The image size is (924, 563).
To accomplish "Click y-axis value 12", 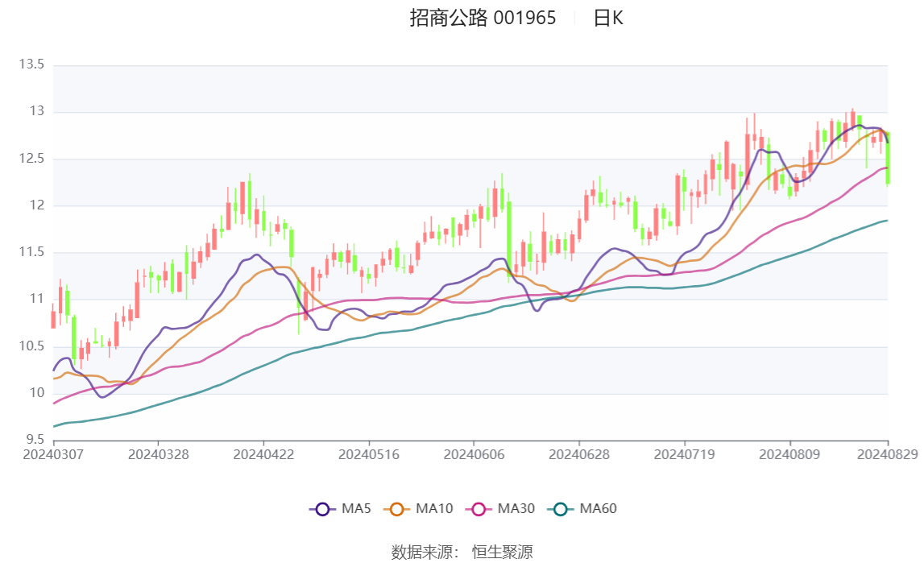I will 37,205.
